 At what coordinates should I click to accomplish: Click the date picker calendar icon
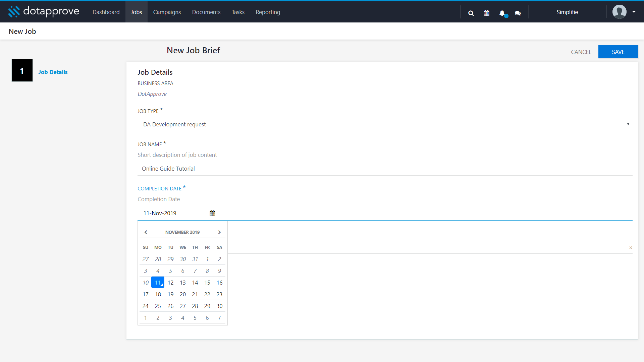tap(212, 213)
